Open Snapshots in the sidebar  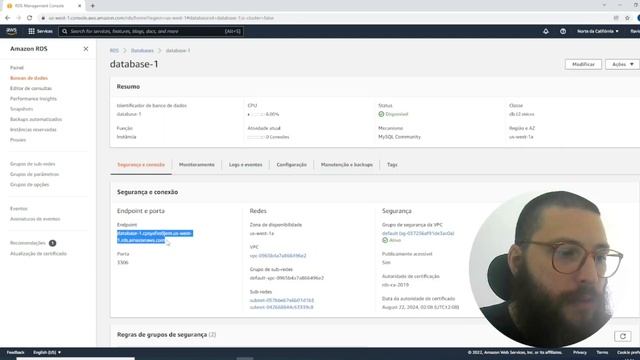coord(22,109)
